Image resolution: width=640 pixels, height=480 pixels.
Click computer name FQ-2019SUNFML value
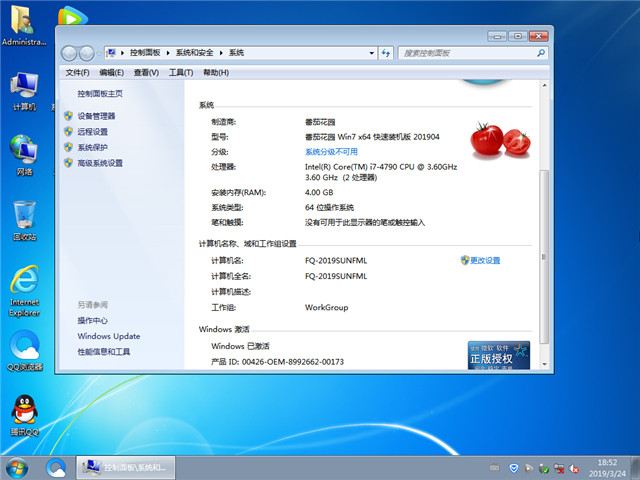point(336,260)
